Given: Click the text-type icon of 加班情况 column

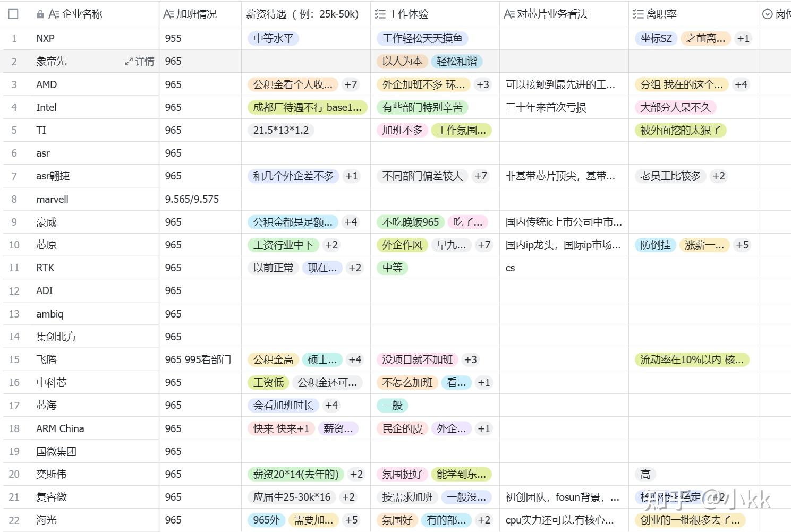Looking at the screenshot, I should pos(168,14).
